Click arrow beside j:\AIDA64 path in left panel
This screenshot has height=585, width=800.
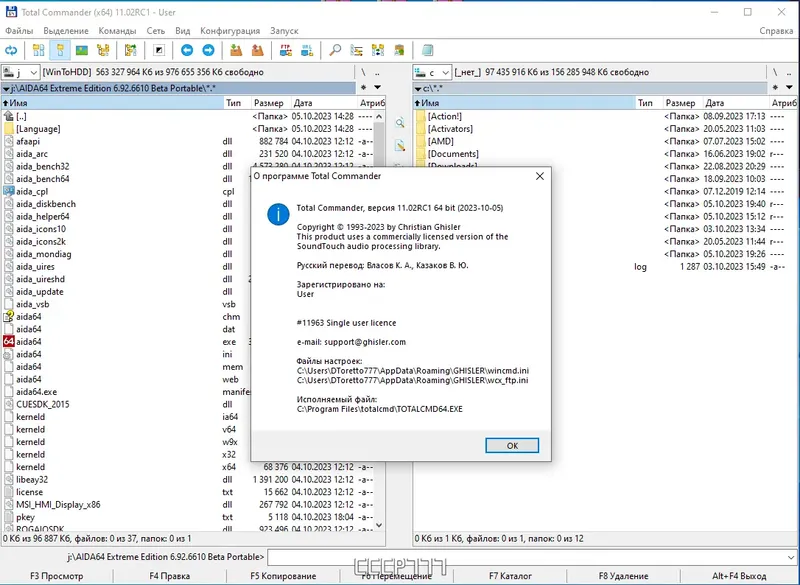[x=6, y=89]
